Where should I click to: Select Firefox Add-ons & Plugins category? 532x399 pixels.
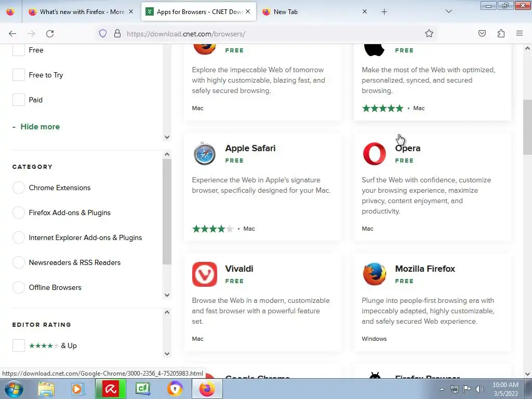point(19,212)
